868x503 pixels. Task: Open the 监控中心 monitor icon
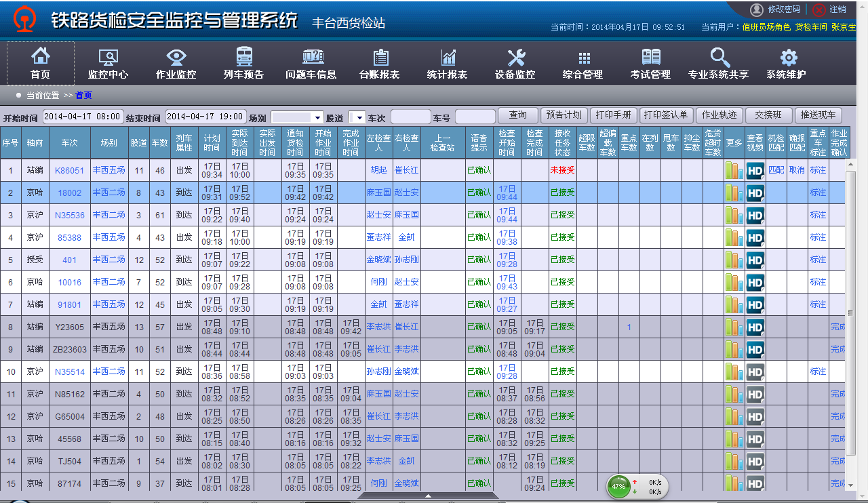click(x=108, y=58)
